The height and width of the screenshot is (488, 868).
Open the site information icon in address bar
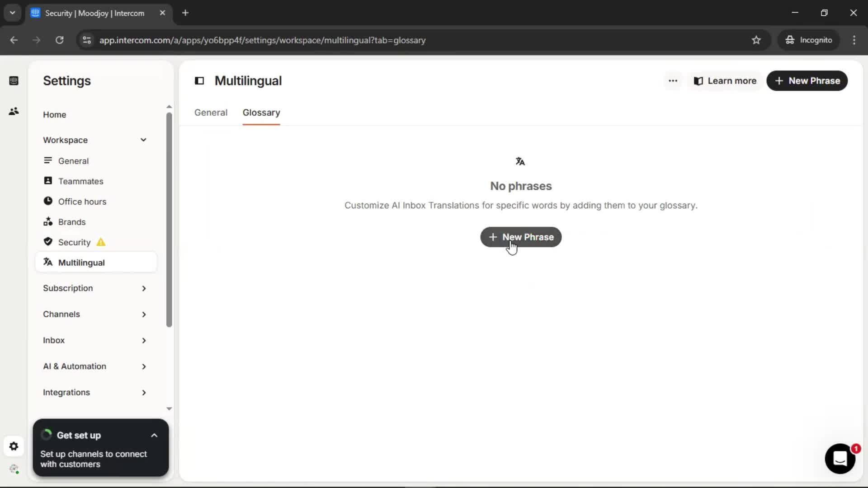(87, 40)
